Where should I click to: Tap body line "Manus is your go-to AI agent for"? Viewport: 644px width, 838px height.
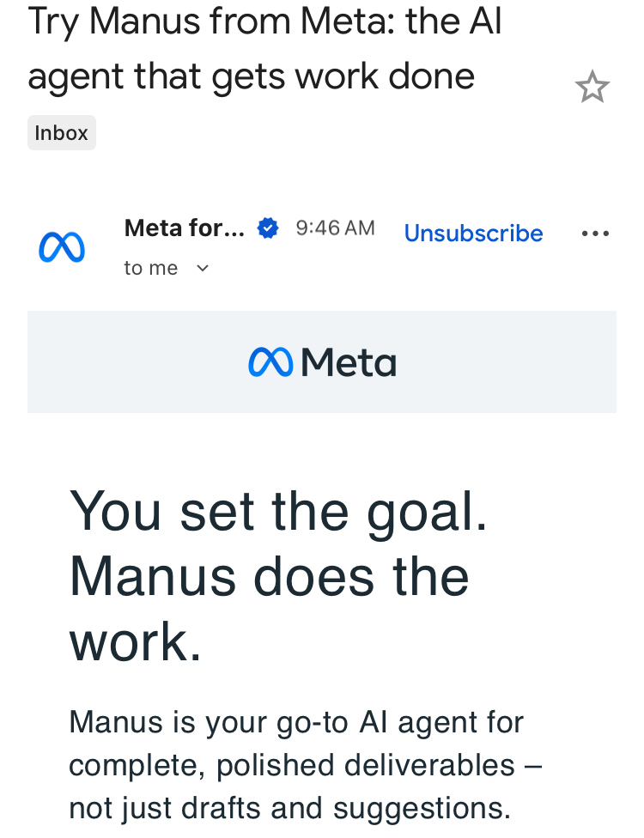coord(296,722)
